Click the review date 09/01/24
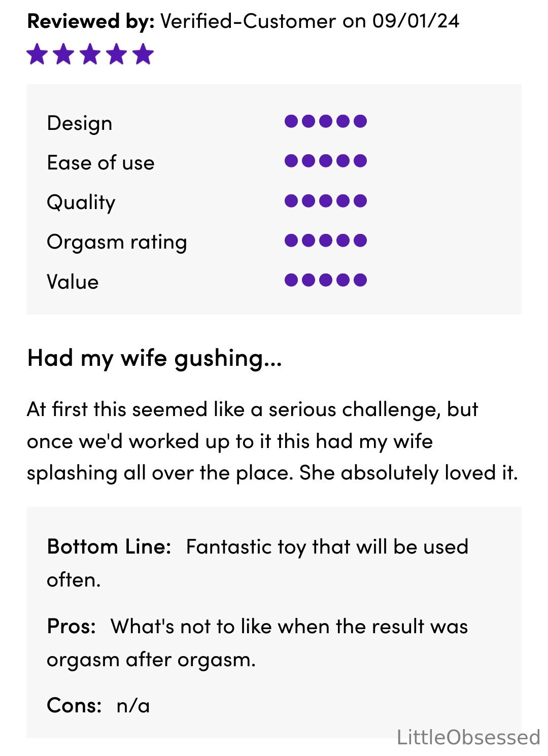Image resolution: width=548 pixels, height=756 pixels. (x=416, y=21)
